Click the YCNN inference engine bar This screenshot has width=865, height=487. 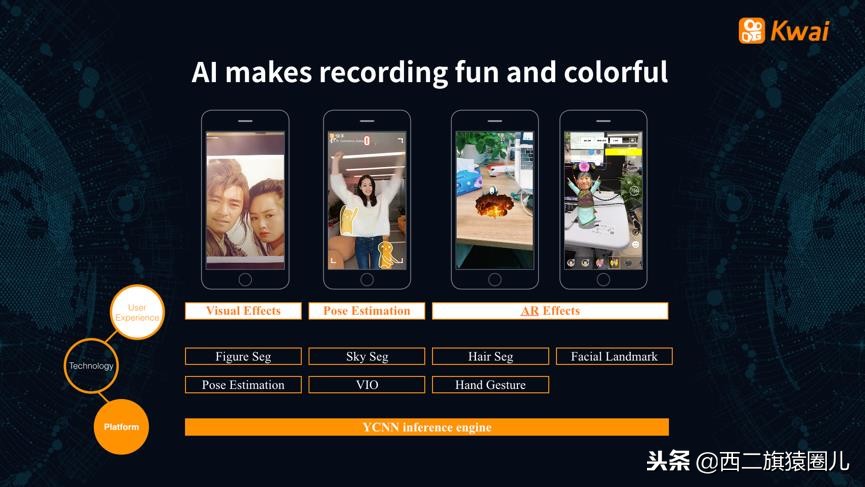(427, 427)
